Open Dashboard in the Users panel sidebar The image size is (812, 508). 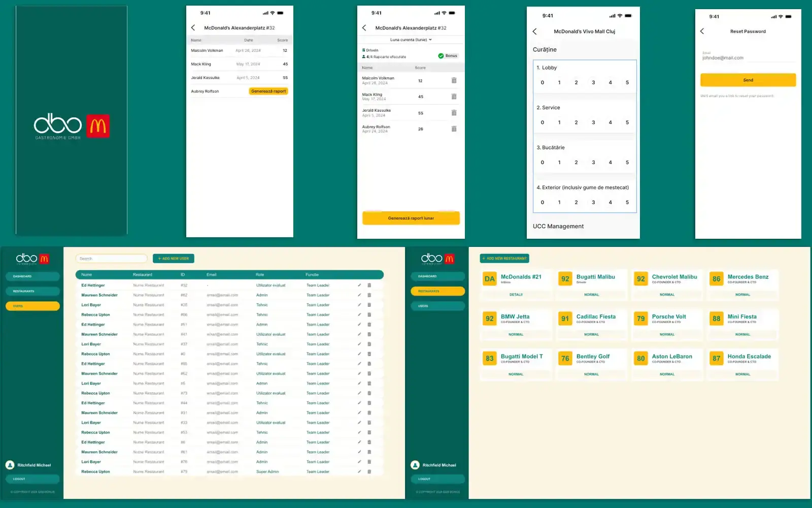pyautogui.click(x=33, y=276)
